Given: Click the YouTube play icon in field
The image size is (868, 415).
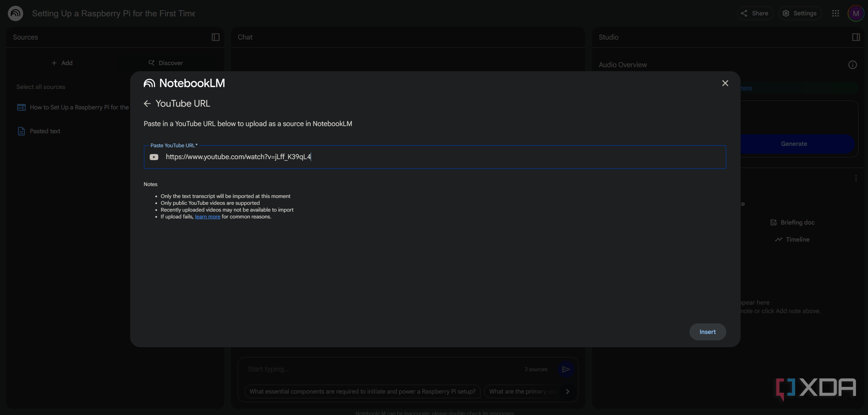Looking at the screenshot, I should 154,157.
